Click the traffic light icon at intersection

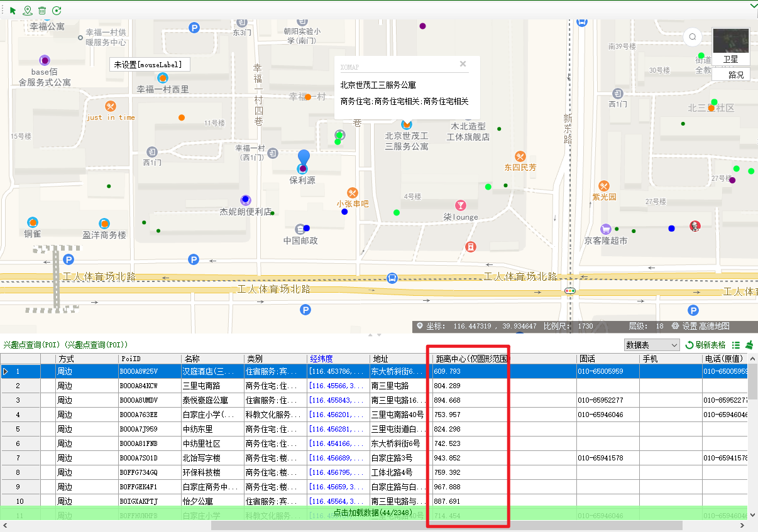[x=570, y=291]
